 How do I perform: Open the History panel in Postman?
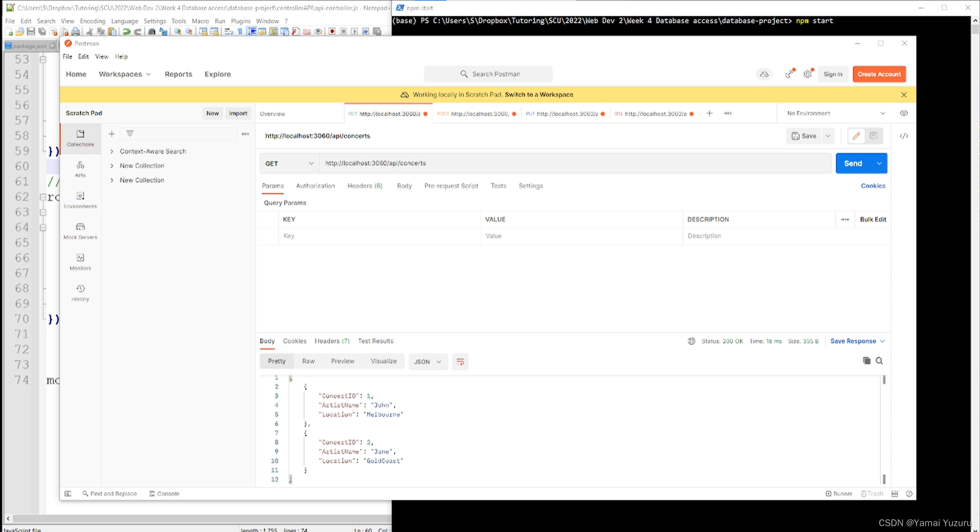tap(80, 293)
